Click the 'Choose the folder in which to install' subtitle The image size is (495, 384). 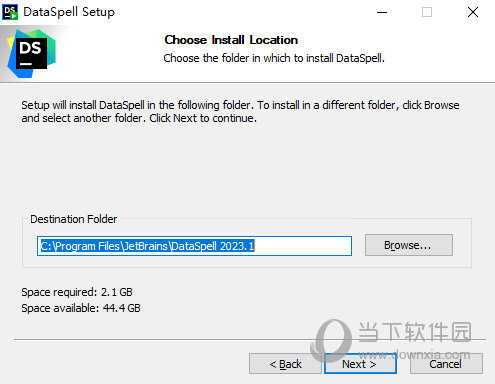click(274, 58)
